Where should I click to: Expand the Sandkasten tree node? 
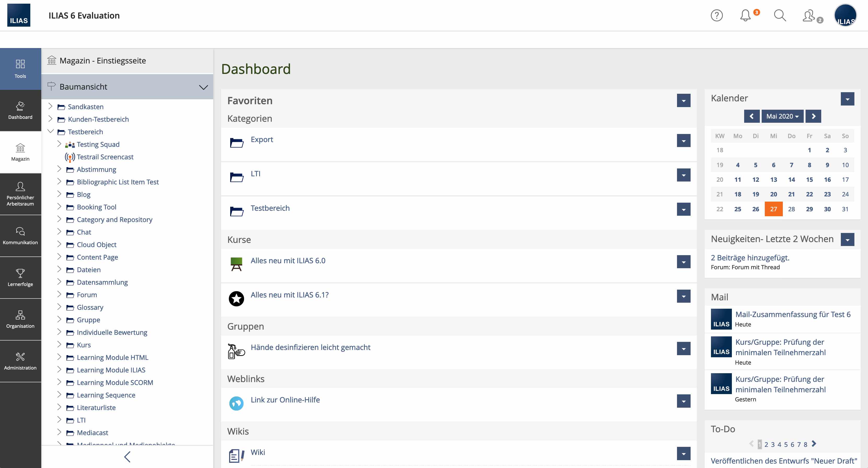[50, 106]
